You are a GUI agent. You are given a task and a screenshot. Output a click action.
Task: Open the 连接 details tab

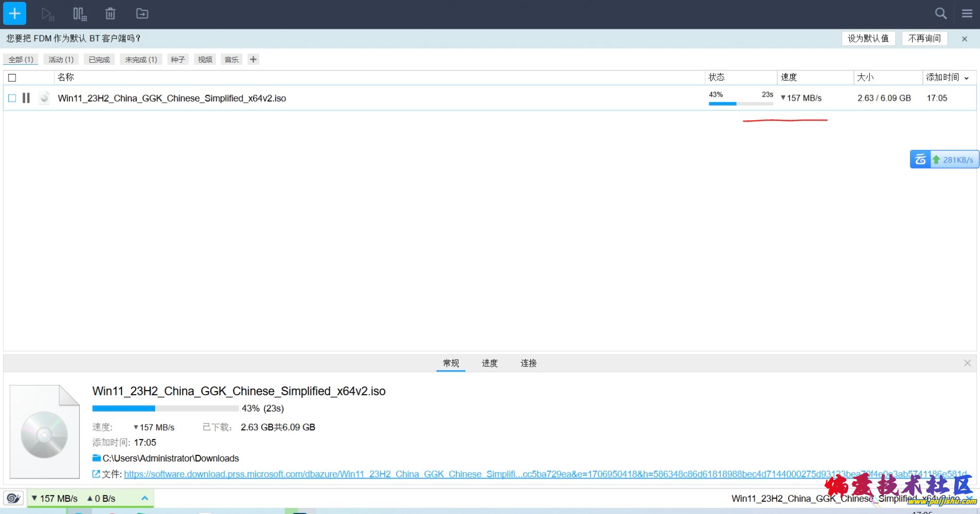528,363
